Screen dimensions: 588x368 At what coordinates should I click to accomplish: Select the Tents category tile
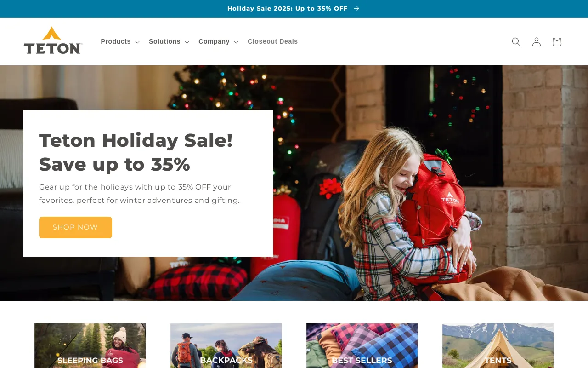(498, 346)
